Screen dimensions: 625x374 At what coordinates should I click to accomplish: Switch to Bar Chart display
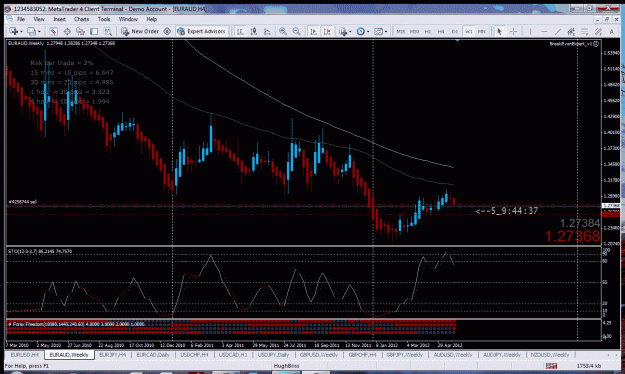[x=240, y=31]
